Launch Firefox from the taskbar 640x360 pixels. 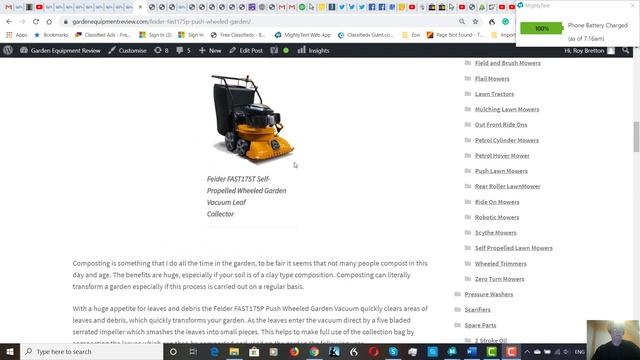294,351
